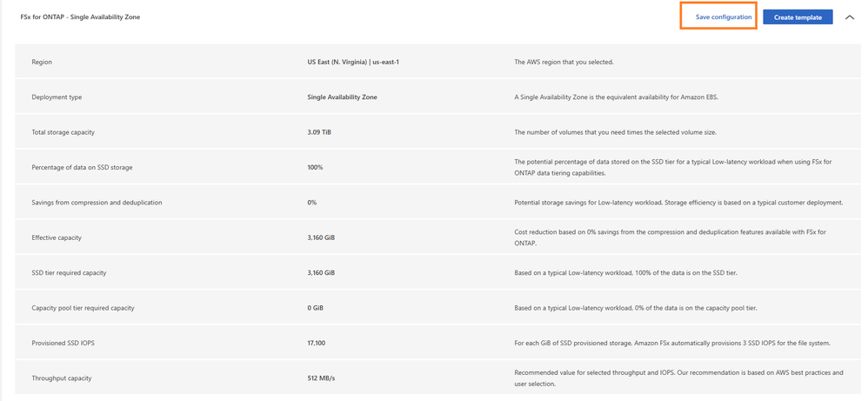This screenshot has height=401, width=868.
Task: Click the Save configuration button
Action: (x=723, y=17)
